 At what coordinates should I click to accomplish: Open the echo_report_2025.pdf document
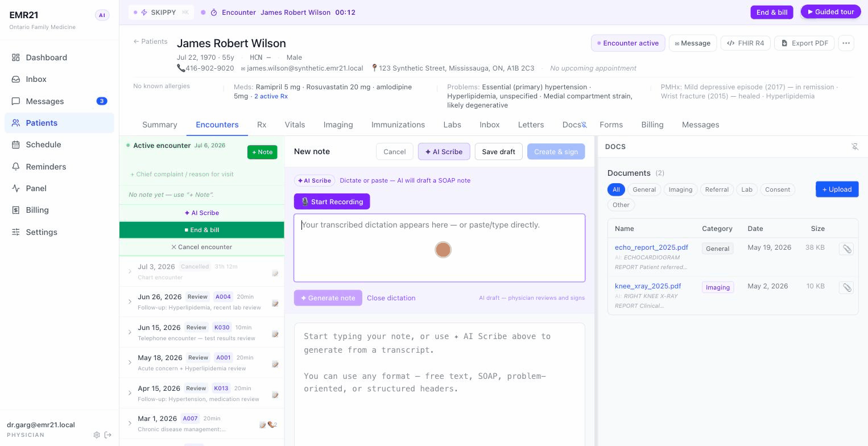[x=651, y=247]
